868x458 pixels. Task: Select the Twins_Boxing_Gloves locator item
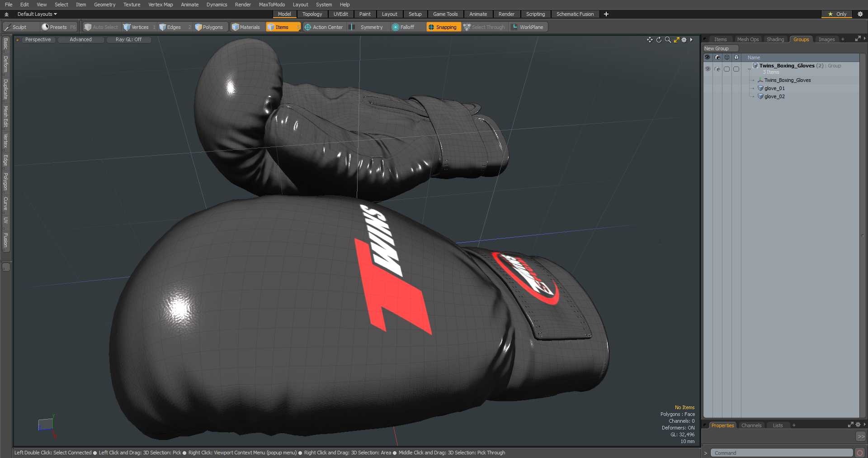(787, 80)
